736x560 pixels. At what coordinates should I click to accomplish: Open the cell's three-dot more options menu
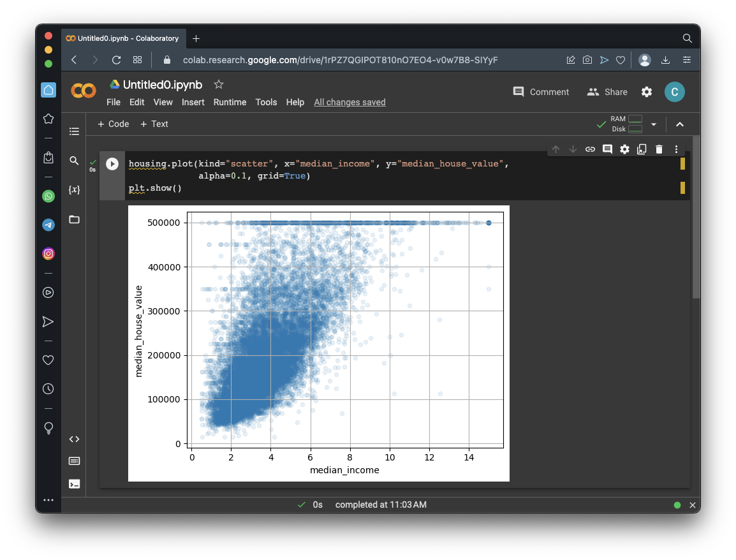(x=676, y=149)
